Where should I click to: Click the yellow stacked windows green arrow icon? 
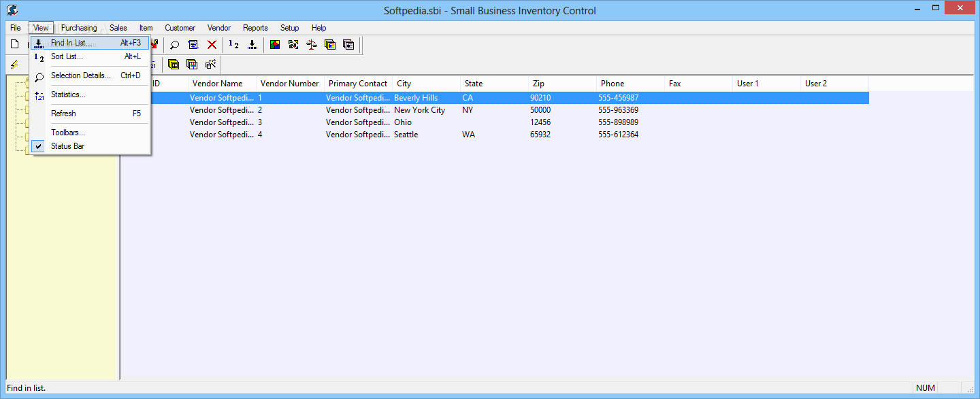[x=330, y=45]
